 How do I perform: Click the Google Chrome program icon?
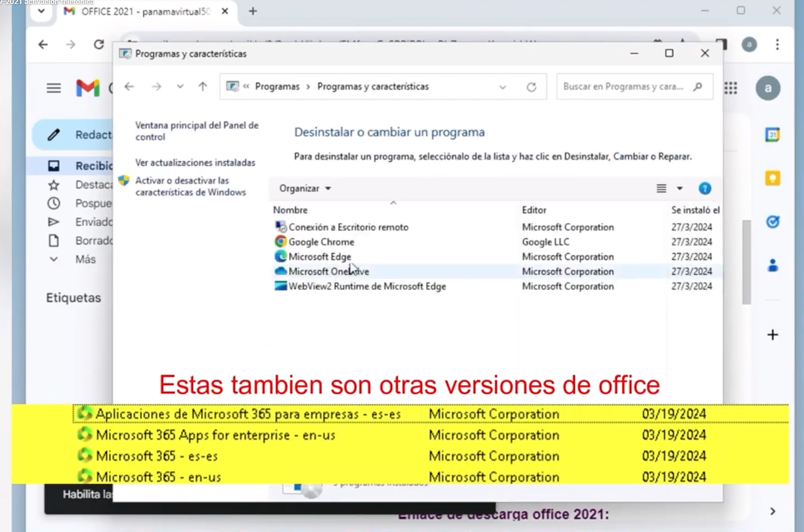281,242
